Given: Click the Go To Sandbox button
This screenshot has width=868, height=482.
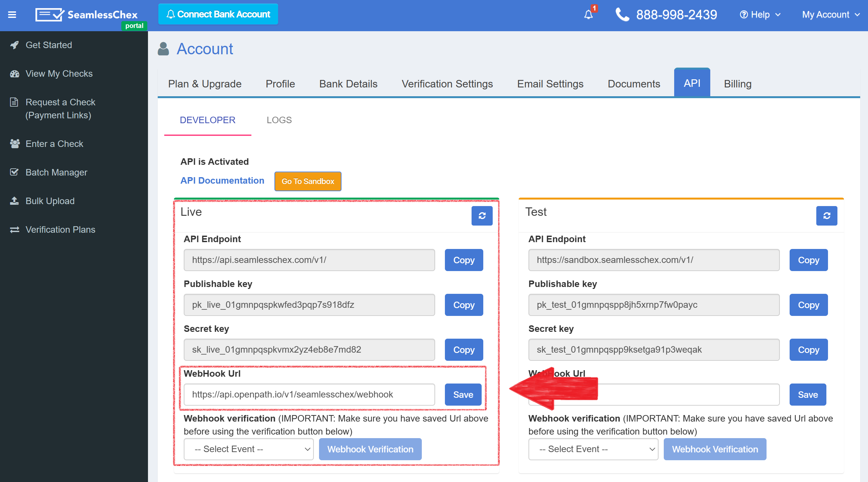Looking at the screenshot, I should click(x=307, y=181).
